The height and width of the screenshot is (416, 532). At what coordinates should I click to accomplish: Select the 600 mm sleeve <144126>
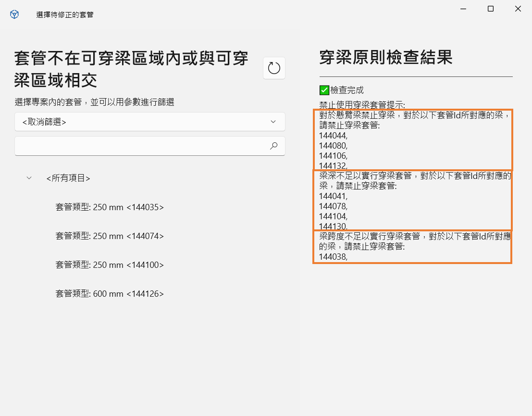click(x=110, y=294)
